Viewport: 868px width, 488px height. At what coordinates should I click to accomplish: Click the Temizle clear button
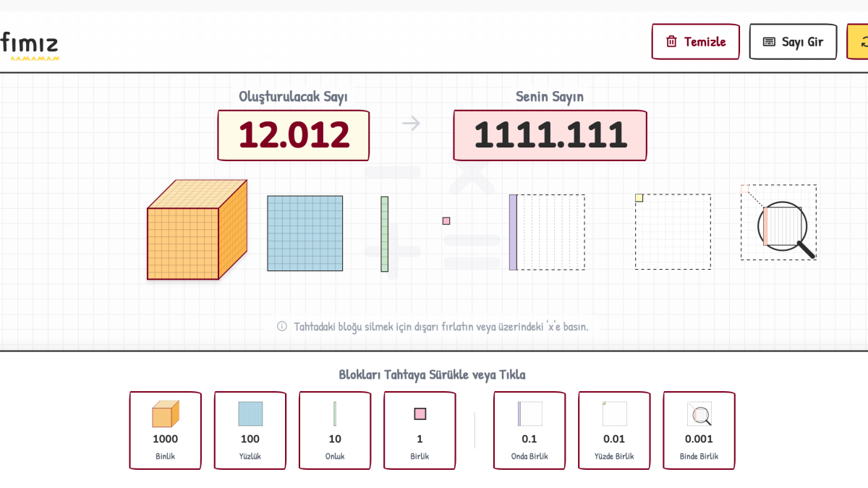[x=695, y=42]
